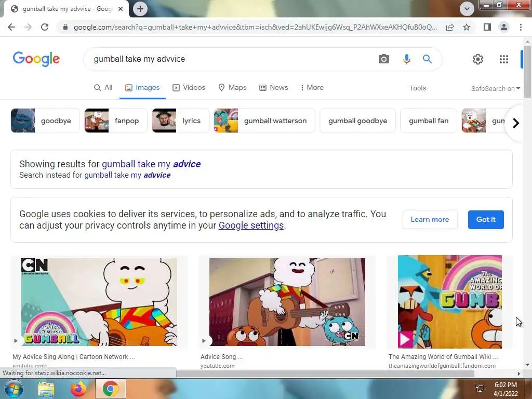Viewport: 532px width, 399px height.
Task: Bookmark this page with the star icon
Action: click(467, 27)
